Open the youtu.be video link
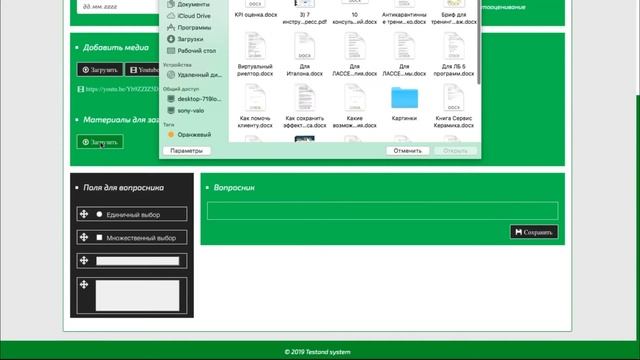 [118, 89]
